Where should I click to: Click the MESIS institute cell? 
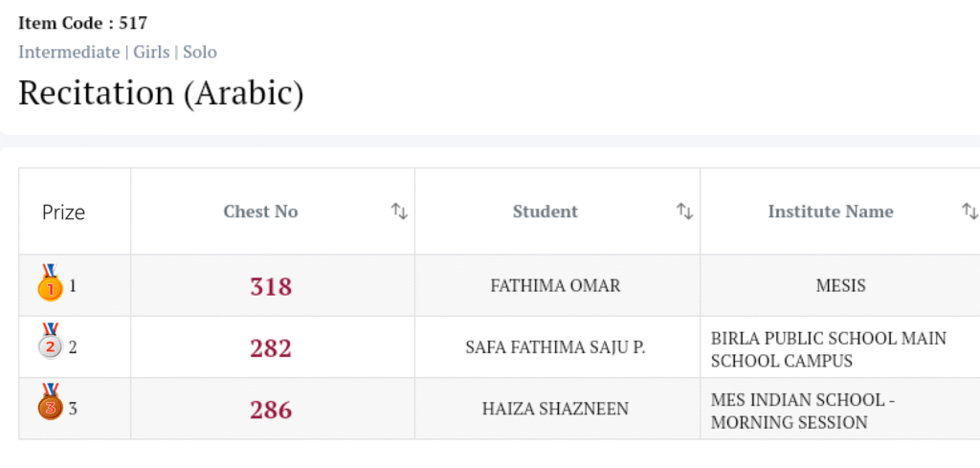pos(840,285)
